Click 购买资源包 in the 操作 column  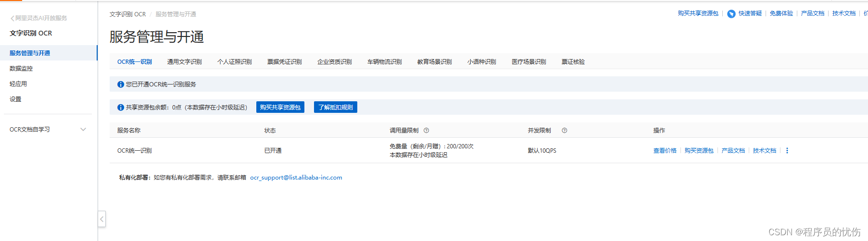pos(699,151)
